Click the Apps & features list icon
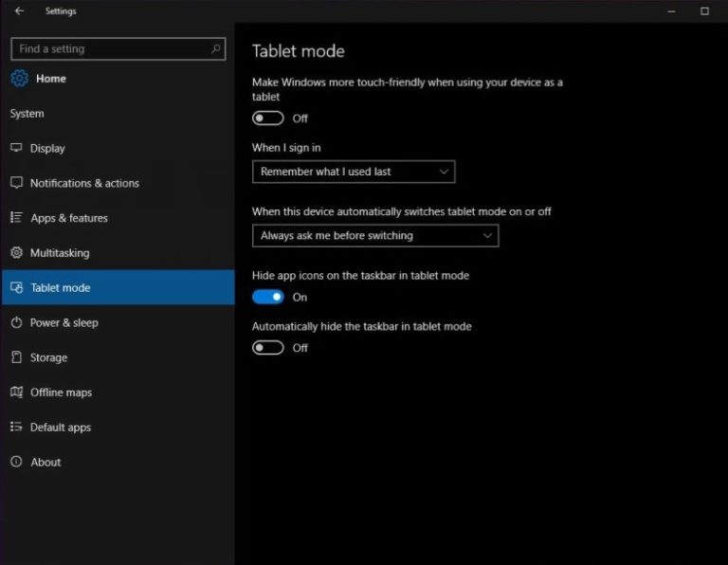728x565 pixels. click(x=16, y=218)
